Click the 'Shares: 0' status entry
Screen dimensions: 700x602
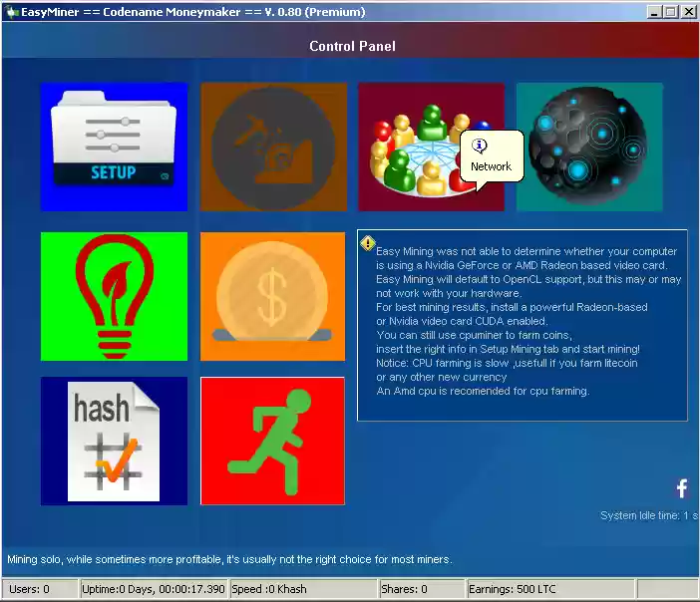click(x=422, y=589)
